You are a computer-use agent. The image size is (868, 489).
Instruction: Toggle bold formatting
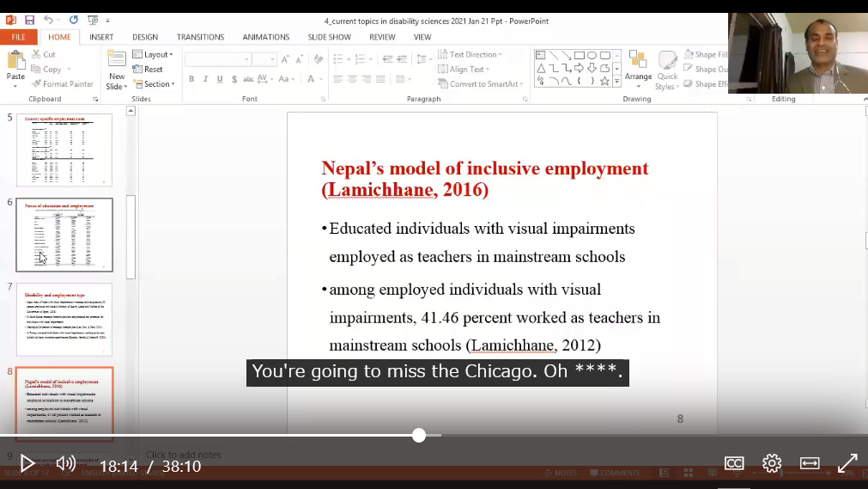click(191, 79)
